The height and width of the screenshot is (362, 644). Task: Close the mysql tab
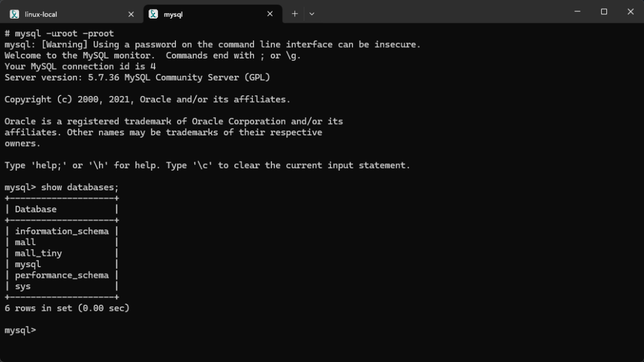pyautogui.click(x=270, y=14)
